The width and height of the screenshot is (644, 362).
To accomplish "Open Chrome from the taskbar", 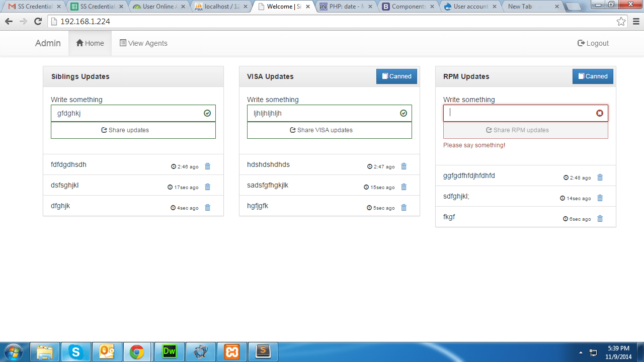I will pyautogui.click(x=138, y=352).
